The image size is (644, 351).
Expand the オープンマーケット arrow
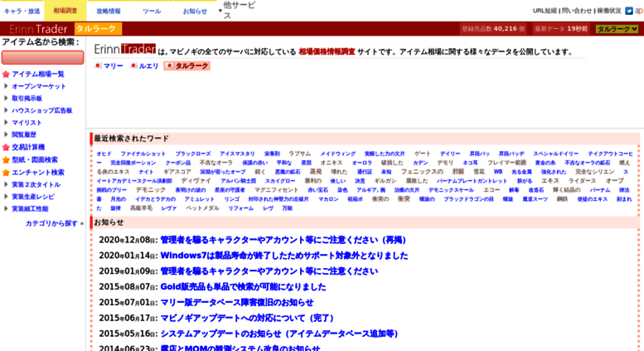pos(6,86)
